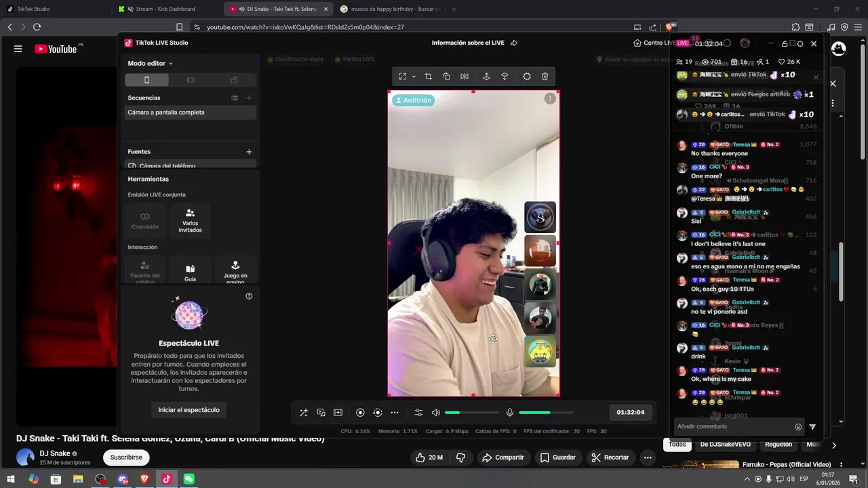Subscribe to the DJ Snake channel
868x488 pixels.
(126, 457)
